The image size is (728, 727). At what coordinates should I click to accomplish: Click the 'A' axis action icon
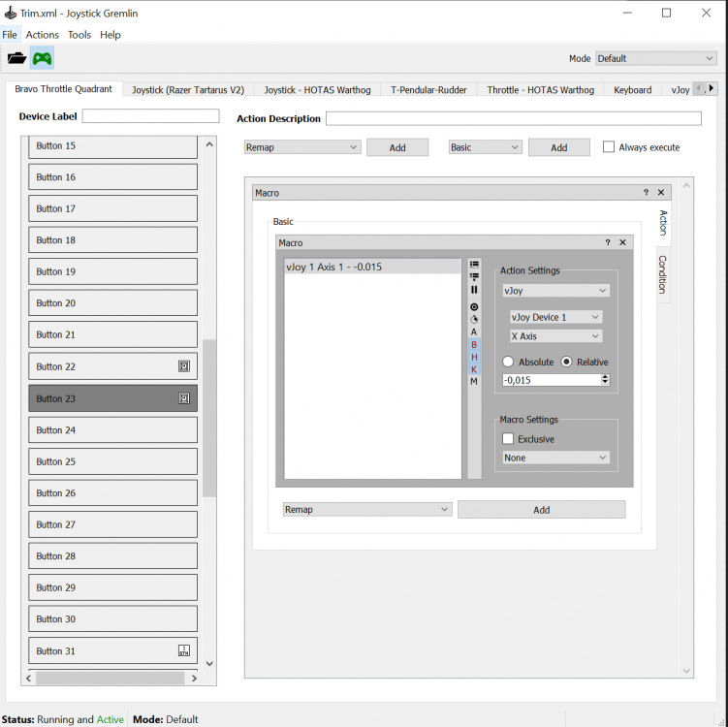(474, 332)
